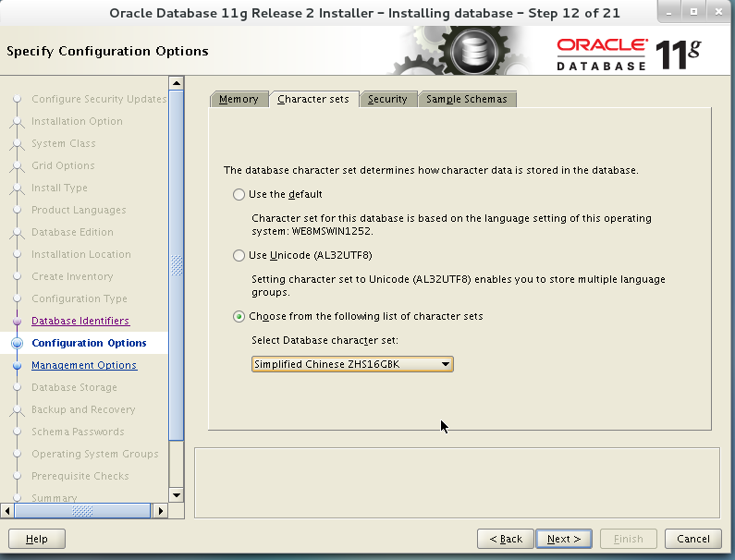Click the steps panel scroll right arrow

(160, 510)
